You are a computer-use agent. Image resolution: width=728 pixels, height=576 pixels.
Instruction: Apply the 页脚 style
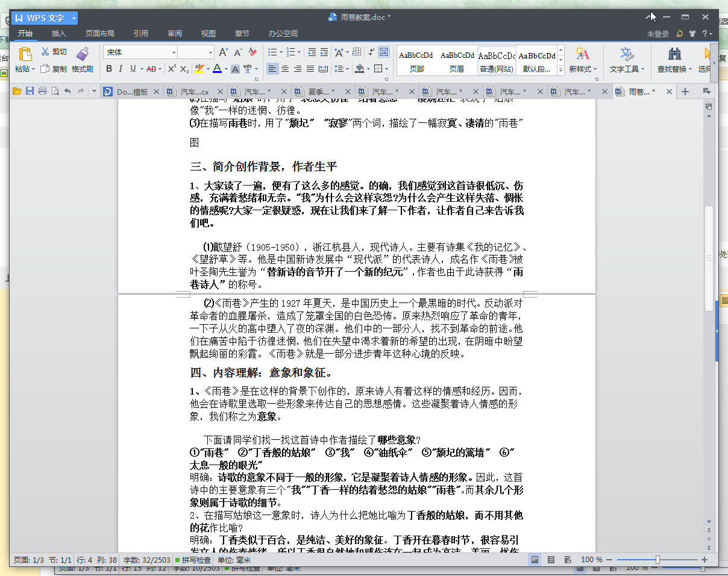(416, 62)
